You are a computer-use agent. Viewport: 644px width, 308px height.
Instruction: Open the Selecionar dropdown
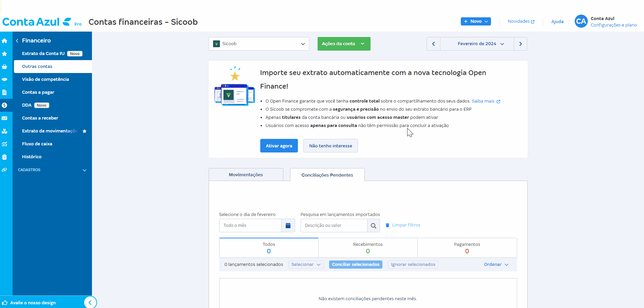pos(306,265)
